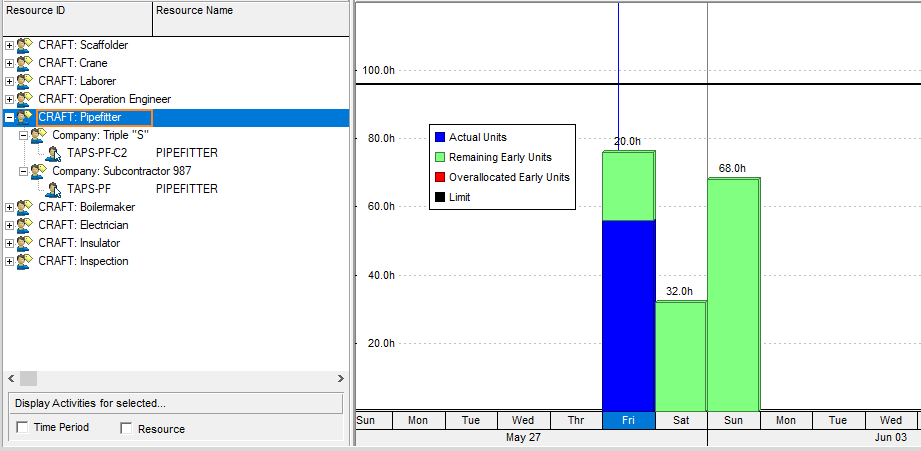Select the highlighted Fri day in timescale
Image resolution: width=921 pixels, height=451 pixels.
click(628, 420)
